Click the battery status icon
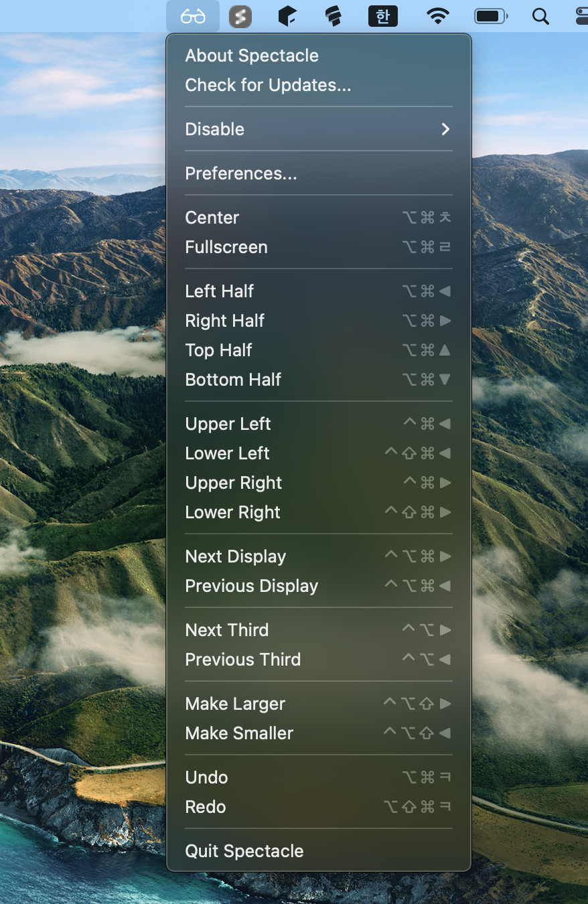Screen dimensions: 588x904 [x=491, y=16]
